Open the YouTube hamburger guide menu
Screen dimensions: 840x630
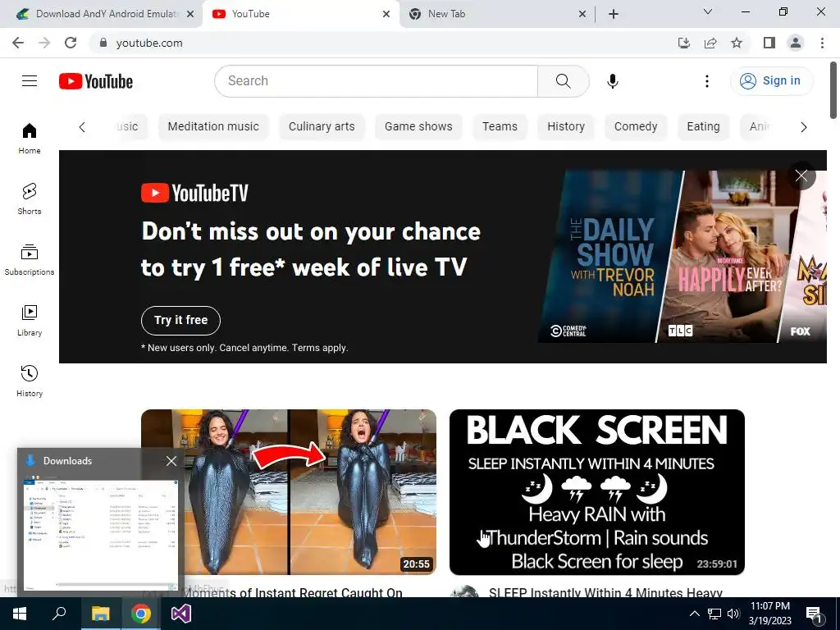pyautogui.click(x=30, y=81)
